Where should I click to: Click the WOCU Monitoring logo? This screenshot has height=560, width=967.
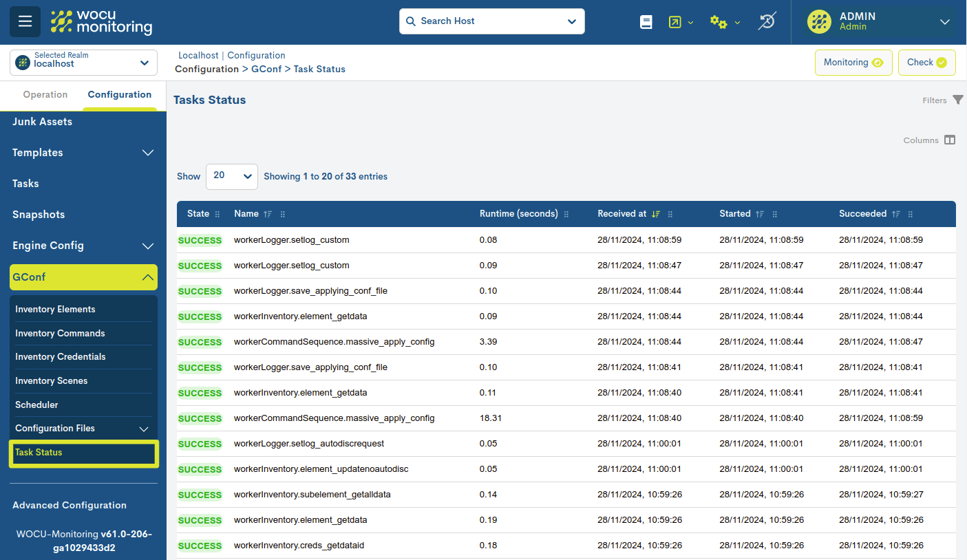tap(101, 22)
